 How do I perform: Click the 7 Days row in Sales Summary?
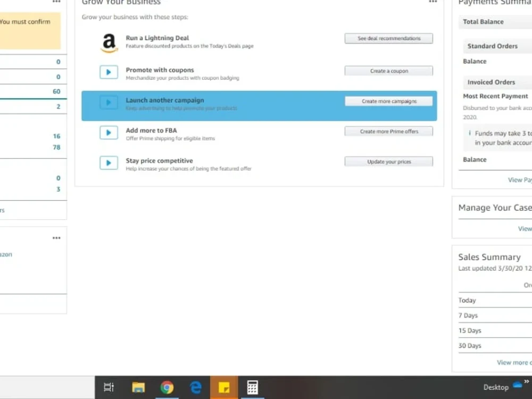(495, 315)
